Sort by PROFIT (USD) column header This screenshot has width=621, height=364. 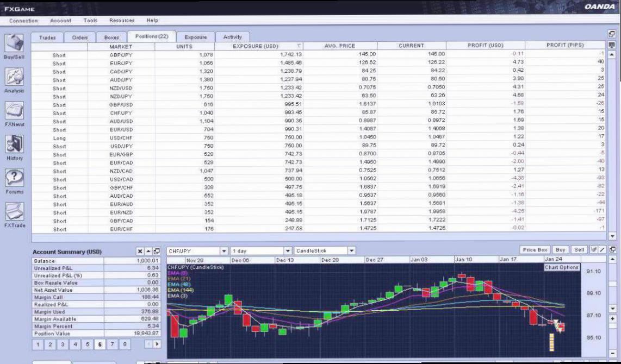point(486,46)
